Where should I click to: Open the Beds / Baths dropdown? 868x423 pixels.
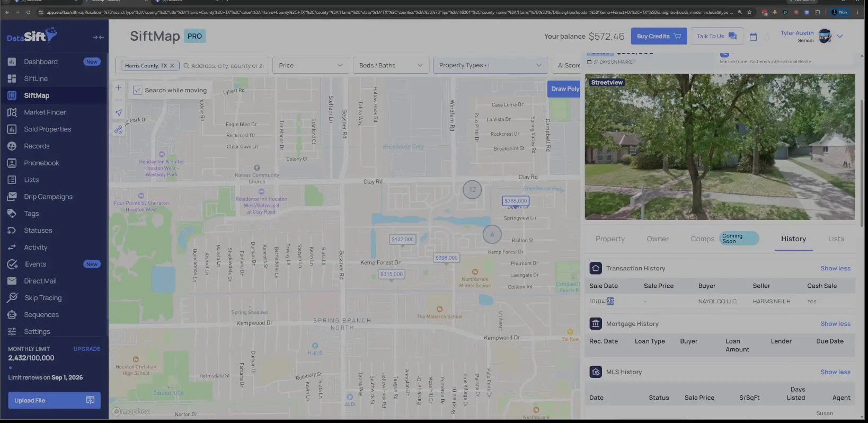[391, 65]
